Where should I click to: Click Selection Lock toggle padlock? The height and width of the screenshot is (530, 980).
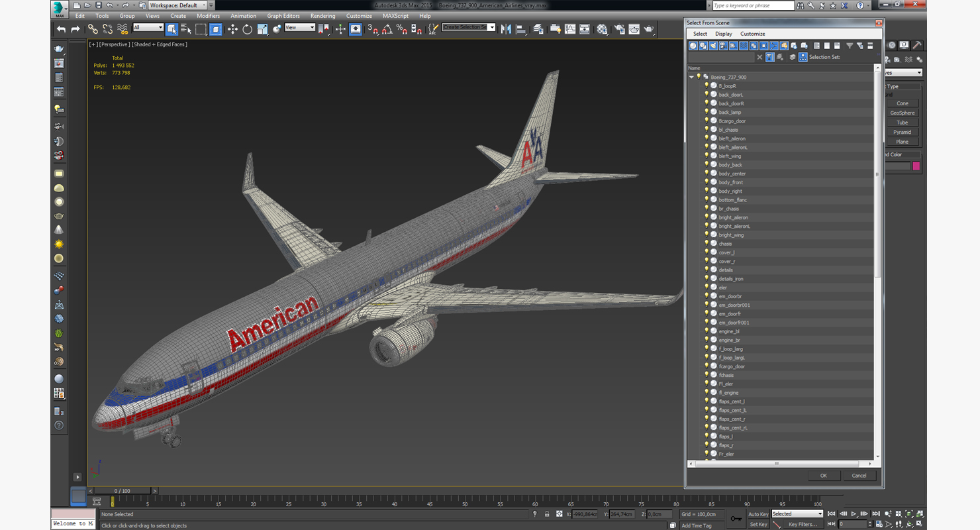[547, 514]
